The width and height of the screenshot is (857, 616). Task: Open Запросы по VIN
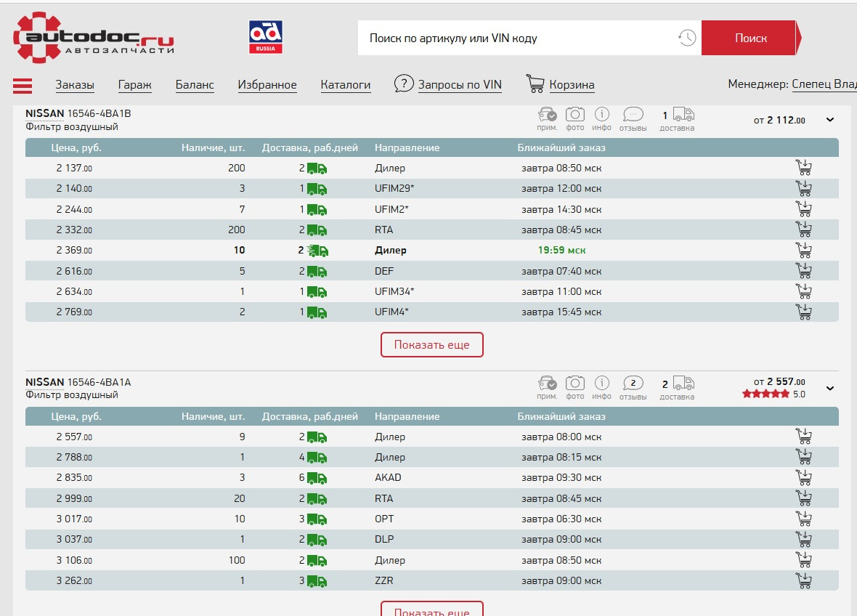click(460, 85)
